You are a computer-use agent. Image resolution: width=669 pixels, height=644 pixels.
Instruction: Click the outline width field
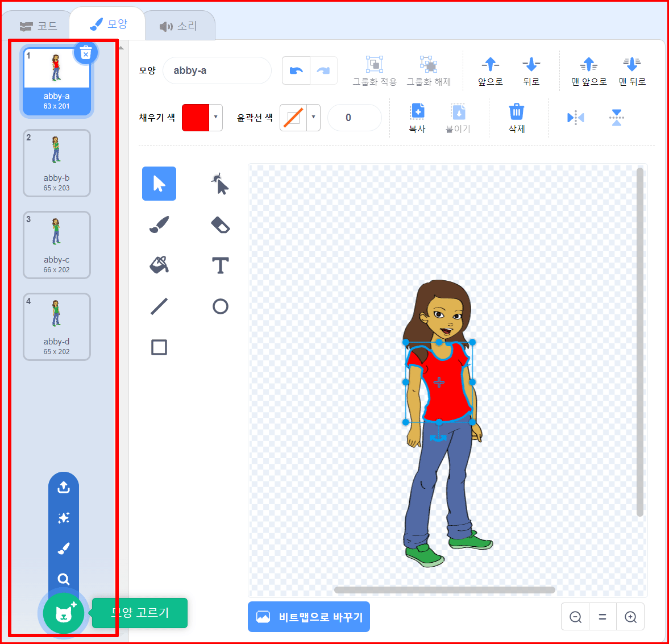point(354,117)
